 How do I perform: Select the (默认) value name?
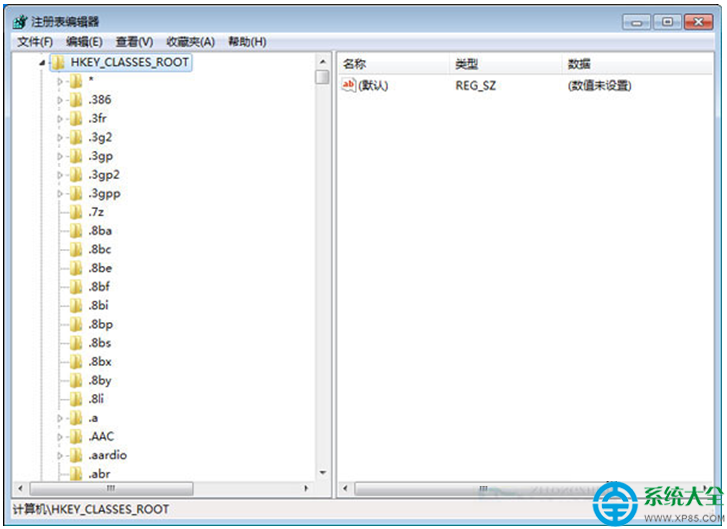(x=373, y=86)
